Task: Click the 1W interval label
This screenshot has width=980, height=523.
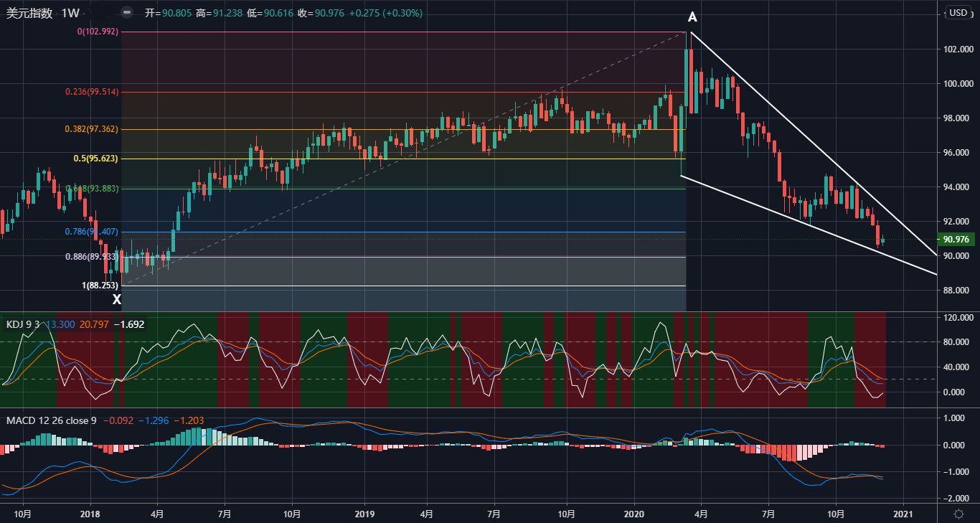Action: 70,13
